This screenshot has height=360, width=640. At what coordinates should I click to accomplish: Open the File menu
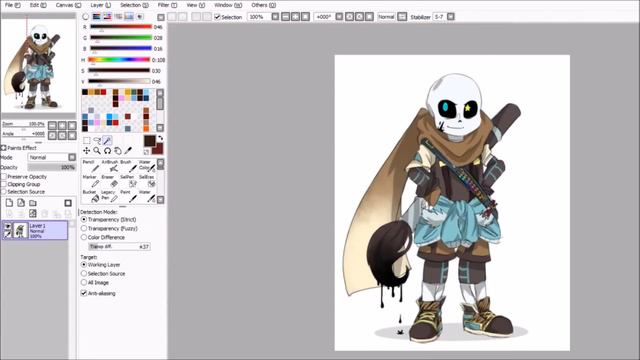(12, 5)
